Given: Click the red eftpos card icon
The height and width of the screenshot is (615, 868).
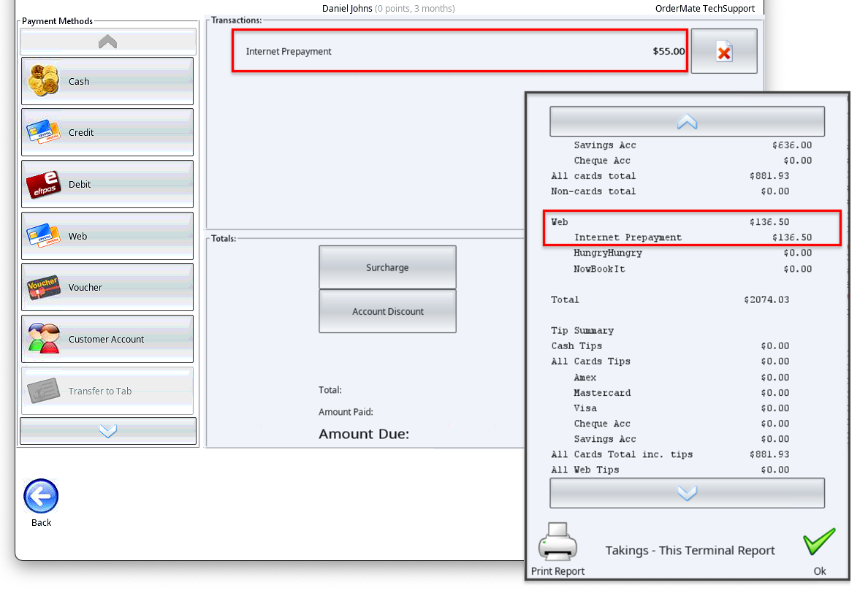Looking at the screenshot, I should click(x=43, y=184).
